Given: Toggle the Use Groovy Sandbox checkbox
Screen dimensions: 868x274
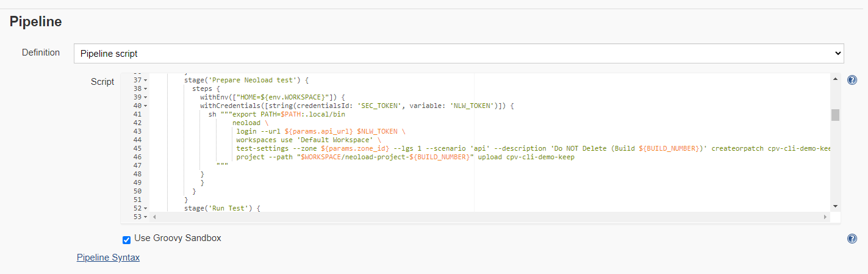Looking at the screenshot, I should click(127, 239).
